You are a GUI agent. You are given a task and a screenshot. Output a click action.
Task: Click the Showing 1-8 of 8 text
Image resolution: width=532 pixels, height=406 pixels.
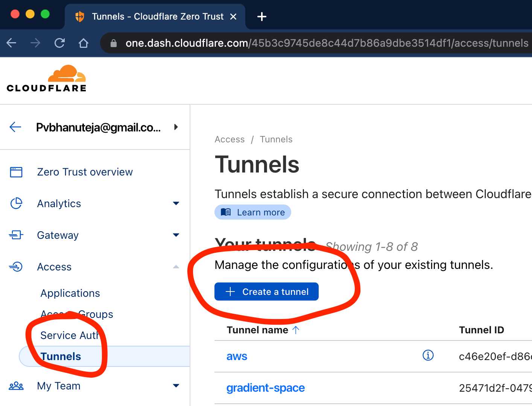coord(371,247)
